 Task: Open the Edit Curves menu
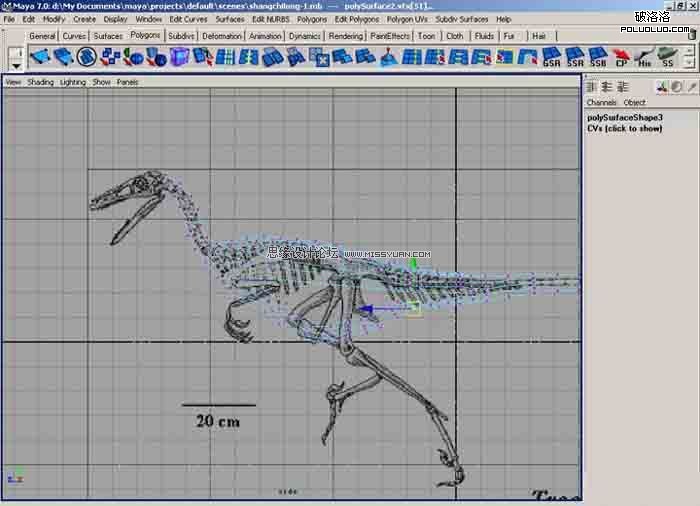point(188,19)
